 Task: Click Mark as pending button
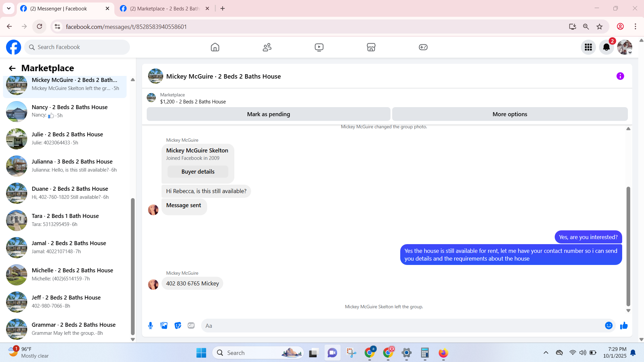point(268,114)
